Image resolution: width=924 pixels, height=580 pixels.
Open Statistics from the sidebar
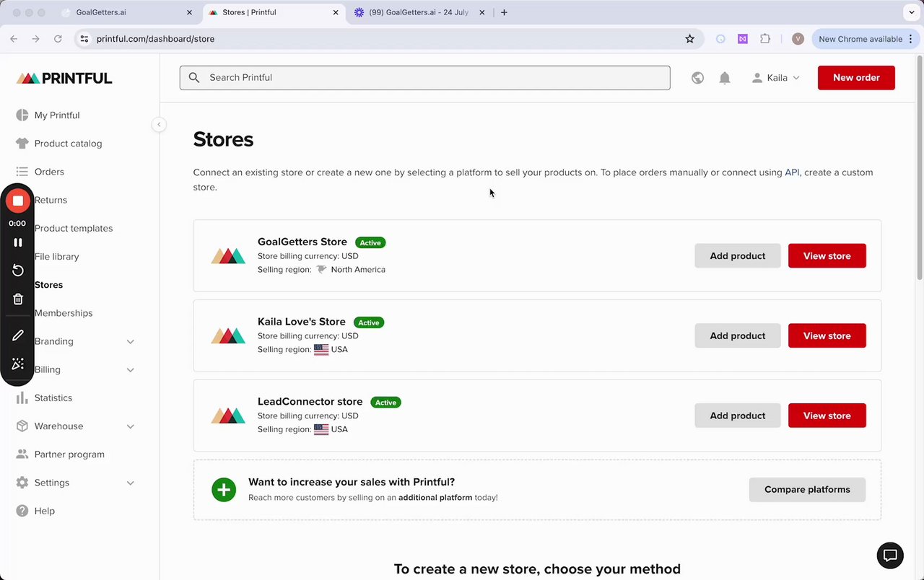[53, 398]
